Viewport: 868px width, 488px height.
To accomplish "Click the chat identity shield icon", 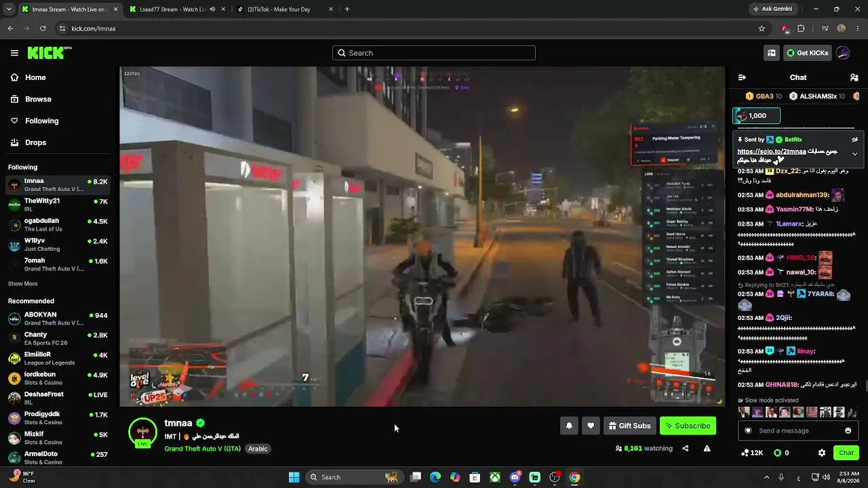I will [748, 430].
